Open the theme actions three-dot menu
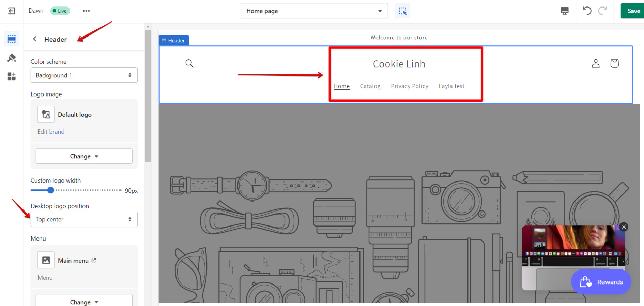Viewport: 644px width, 306px height. tap(86, 11)
